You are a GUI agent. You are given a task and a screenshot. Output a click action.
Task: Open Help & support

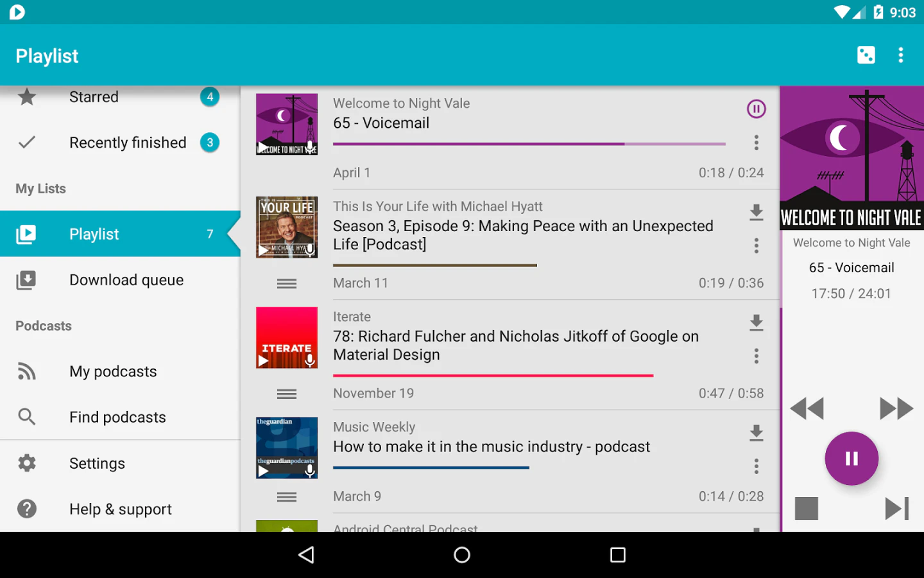120,509
